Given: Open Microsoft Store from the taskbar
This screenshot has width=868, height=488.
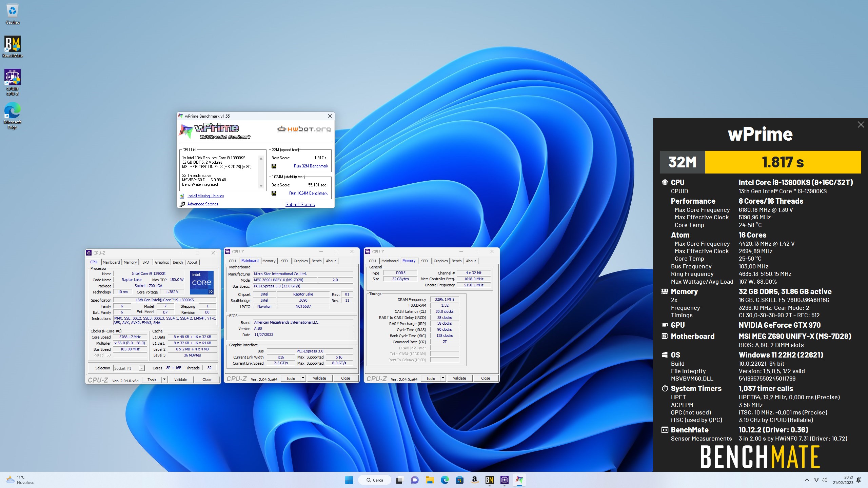Looking at the screenshot, I should 459,480.
